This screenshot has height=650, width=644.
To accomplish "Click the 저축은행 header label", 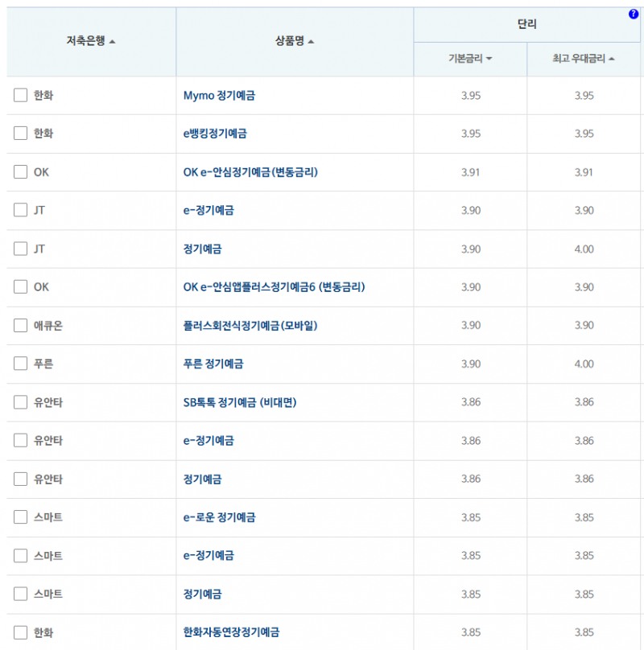I will (x=85, y=40).
